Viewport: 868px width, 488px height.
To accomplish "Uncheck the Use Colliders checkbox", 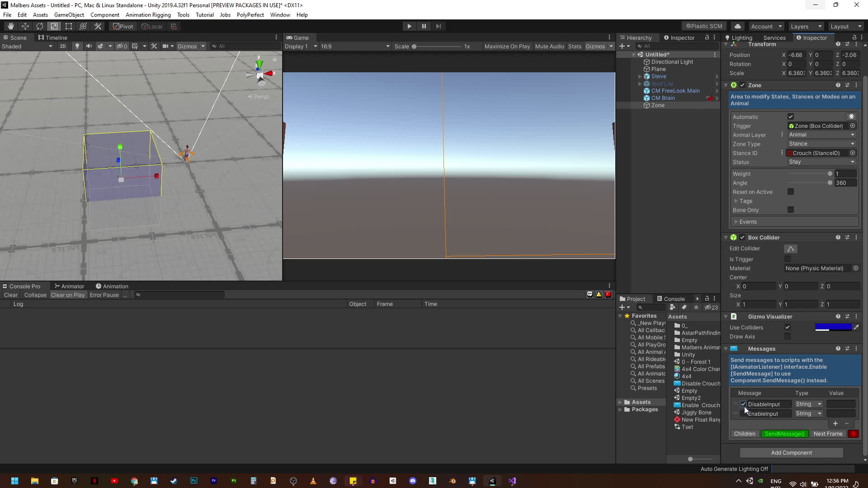I will click(x=788, y=328).
